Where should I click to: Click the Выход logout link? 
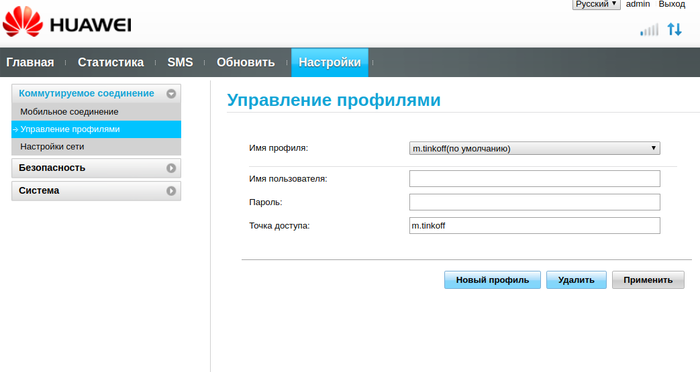point(672,4)
